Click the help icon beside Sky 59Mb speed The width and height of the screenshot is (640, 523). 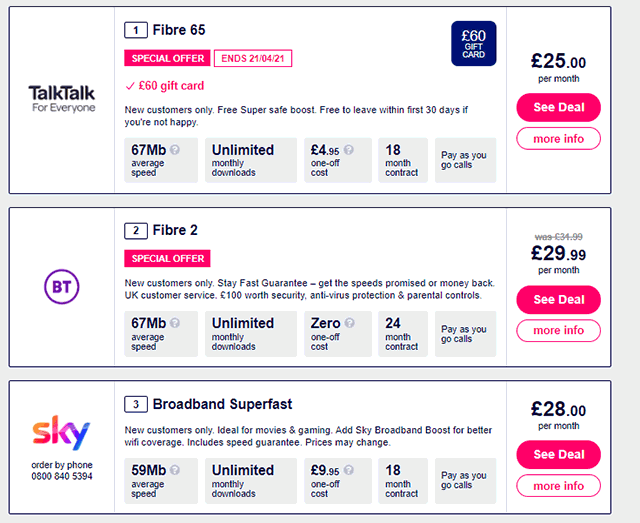click(175, 470)
